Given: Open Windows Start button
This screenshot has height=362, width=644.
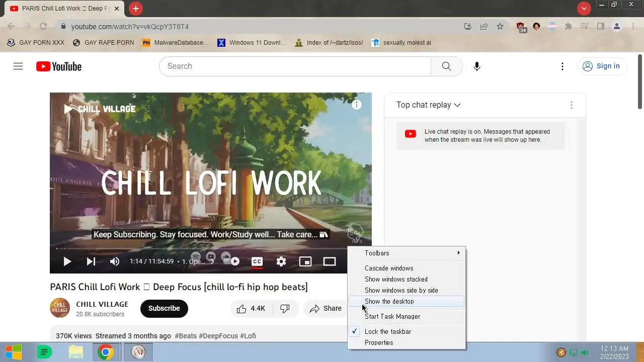Looking at the screenshot, I should (13, 352).
